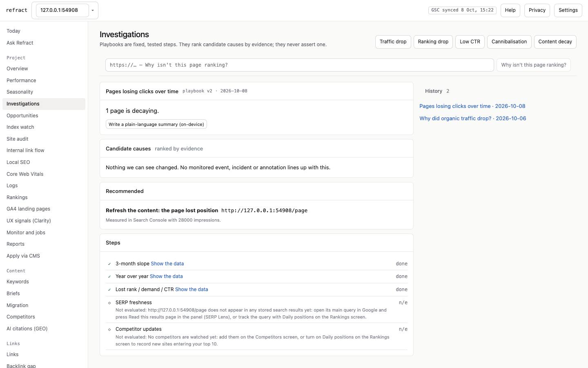Open GA4 landing pages
The width and height of the screenshot is (588, 368).
pos(44,209)
